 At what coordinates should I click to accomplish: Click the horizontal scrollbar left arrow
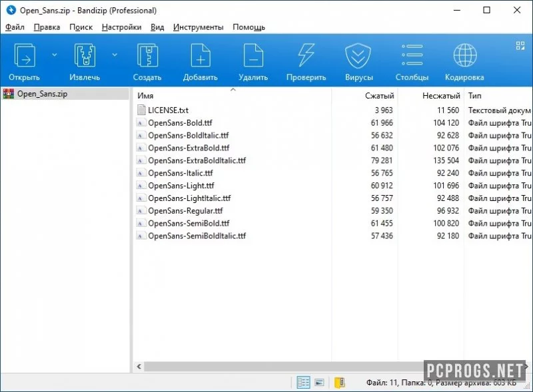click(139, 367)
